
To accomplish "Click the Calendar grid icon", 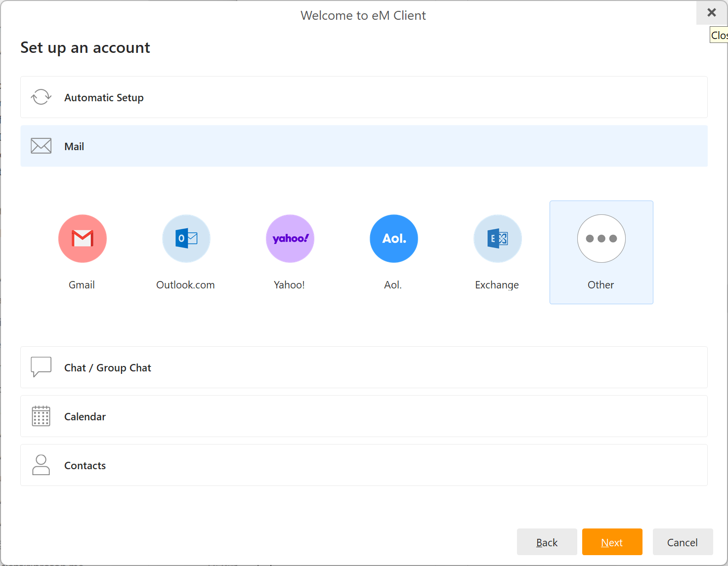I will tap(41, 416).
